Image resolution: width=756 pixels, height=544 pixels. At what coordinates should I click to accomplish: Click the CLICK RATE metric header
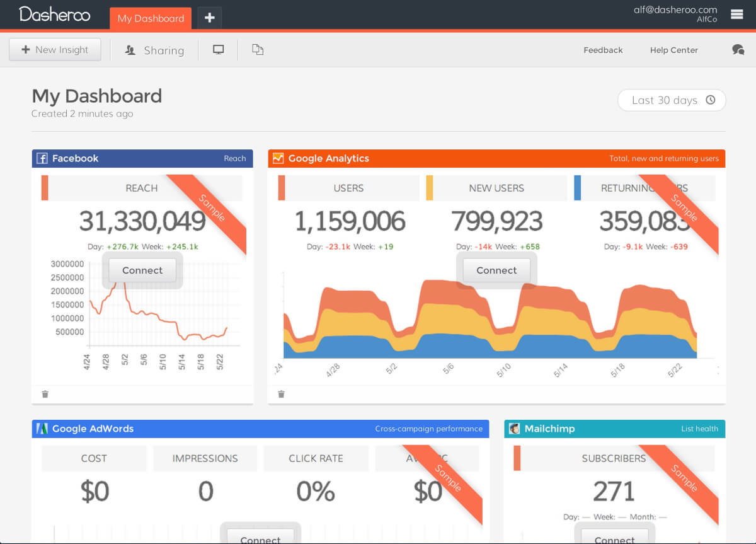[x=316, y=458]
